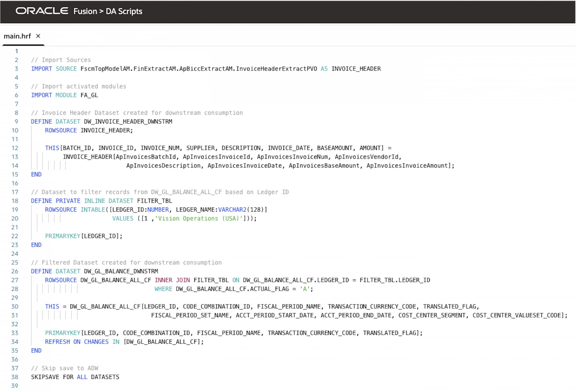
Task: Click PRIMARYKEY keyword on line 33
Action: [63, 333]
